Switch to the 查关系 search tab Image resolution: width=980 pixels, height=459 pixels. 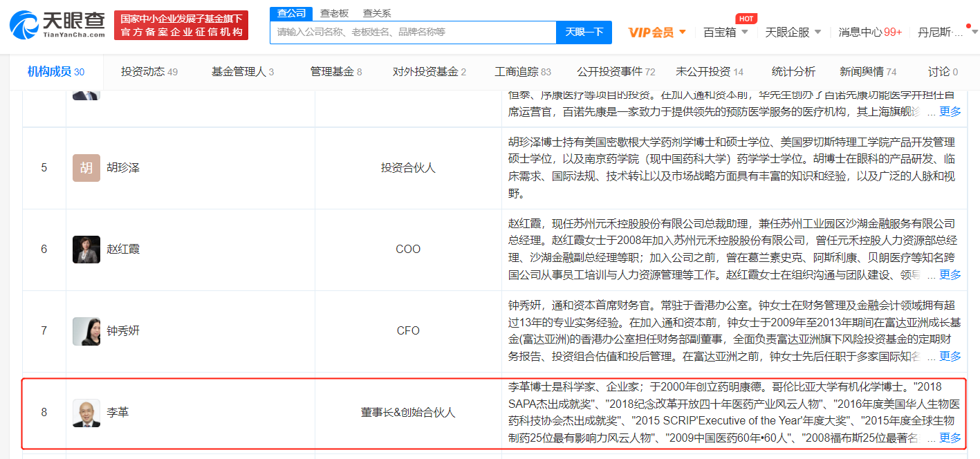[x=377, y=13]
